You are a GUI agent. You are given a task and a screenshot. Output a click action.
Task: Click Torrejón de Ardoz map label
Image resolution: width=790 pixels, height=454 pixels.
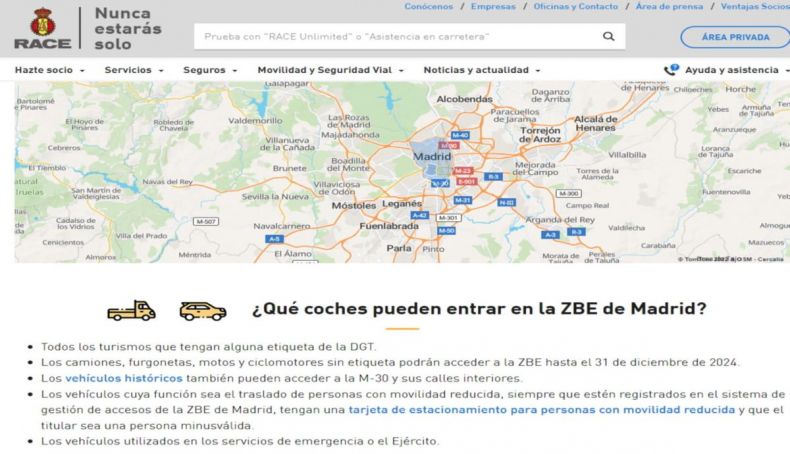540,135
